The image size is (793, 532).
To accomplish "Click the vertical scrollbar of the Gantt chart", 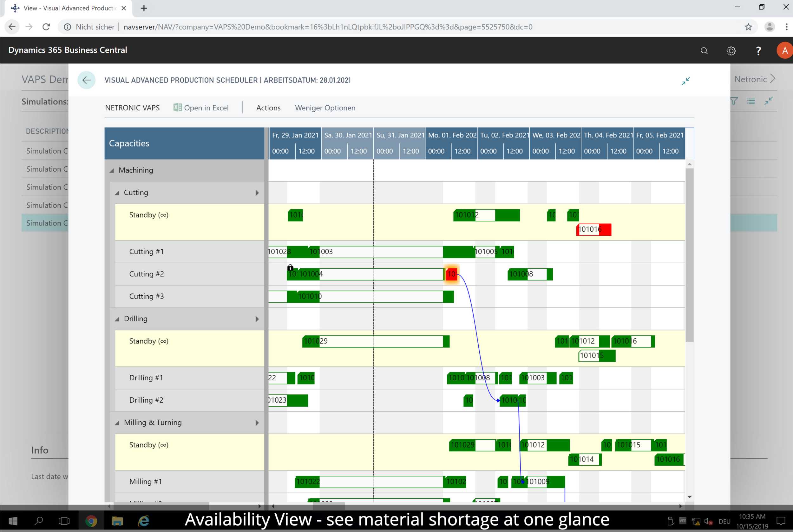I will (x=690, y=254).
